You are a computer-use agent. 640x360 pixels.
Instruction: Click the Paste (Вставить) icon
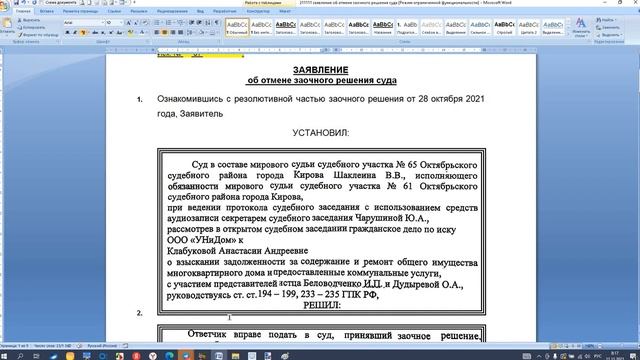point(7,23)
